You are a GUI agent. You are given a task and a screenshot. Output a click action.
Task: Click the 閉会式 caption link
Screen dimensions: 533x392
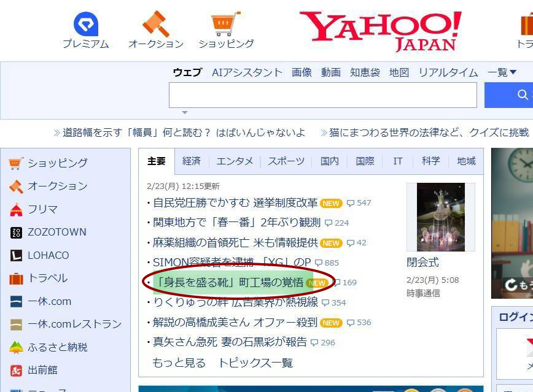[x=422, y=263]
